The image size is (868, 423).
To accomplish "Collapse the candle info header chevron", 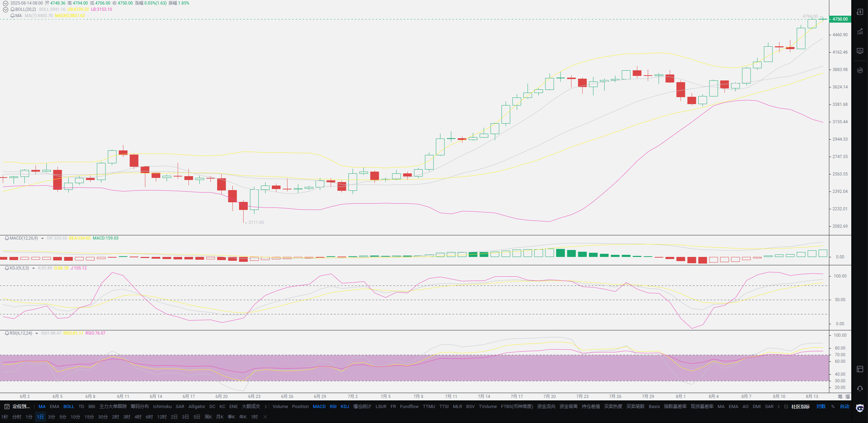I will pyautogui.click(x=6, y=3).
